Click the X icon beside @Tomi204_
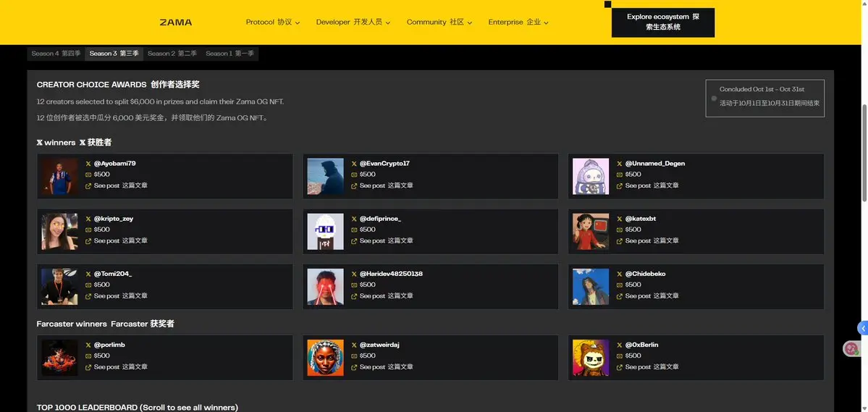The height and width of the screenshot is (412, 868). (x=88, y=274)
